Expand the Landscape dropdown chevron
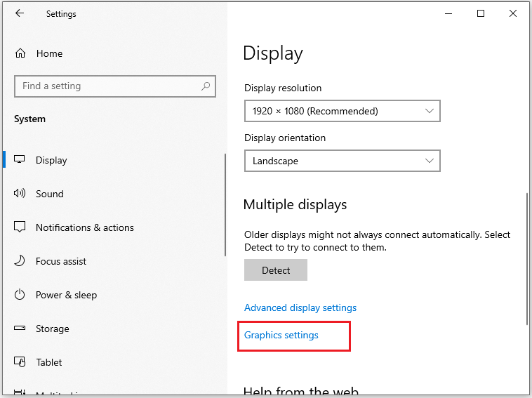 coord(430,161)
